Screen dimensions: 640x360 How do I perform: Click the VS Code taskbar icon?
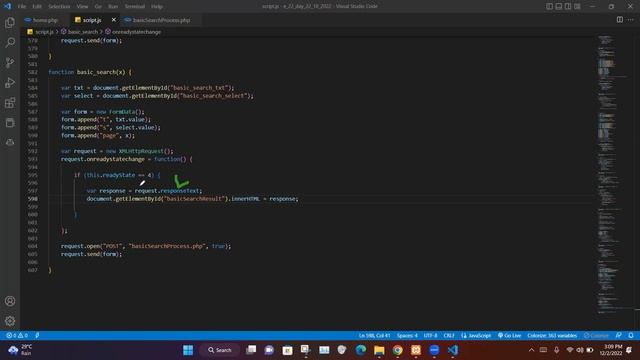[453, 350]
